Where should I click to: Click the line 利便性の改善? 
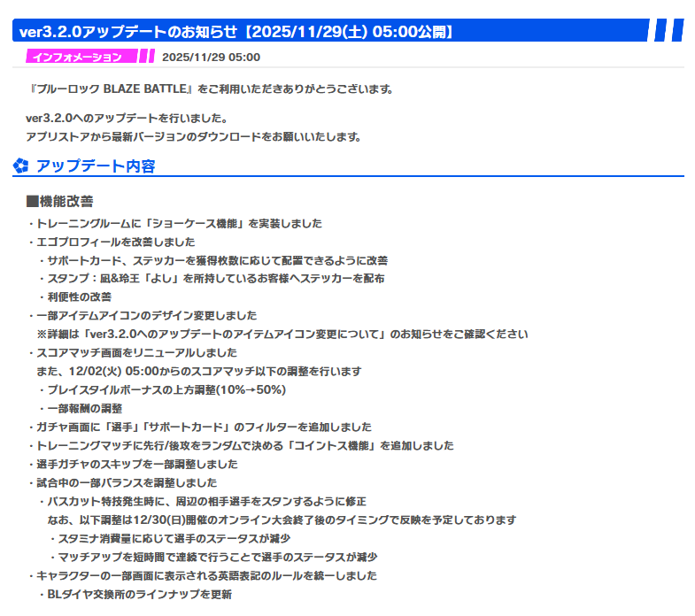click(x=75, y=297)
